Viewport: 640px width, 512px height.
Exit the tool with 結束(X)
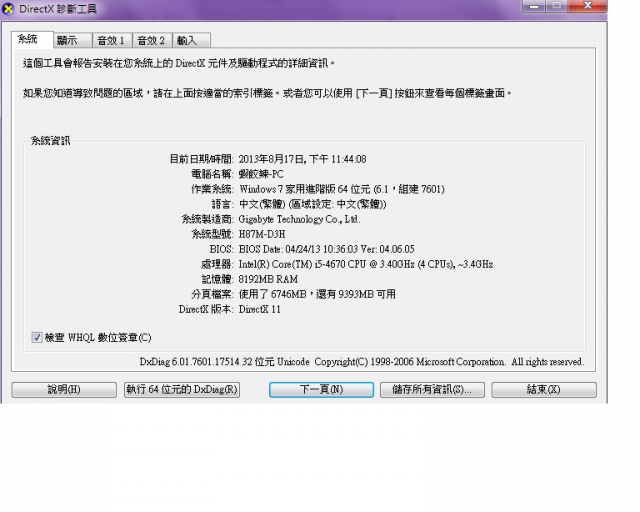544,390
